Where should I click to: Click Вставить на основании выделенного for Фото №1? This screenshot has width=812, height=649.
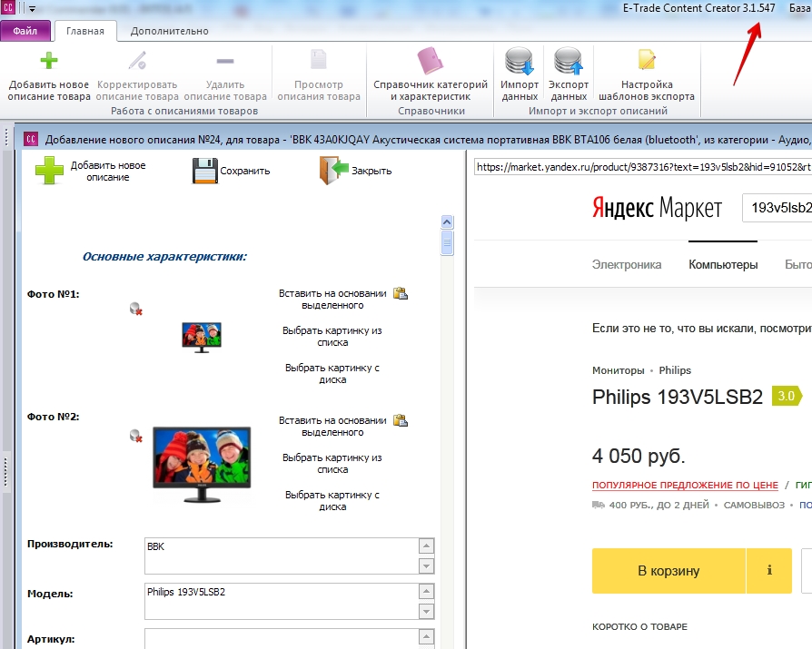[x=332, y=300]
